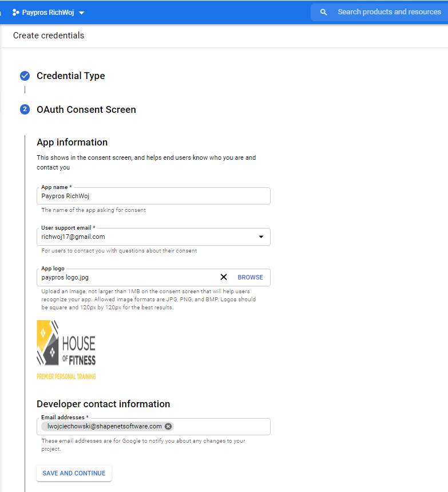
Task: Select the lwojciechowski@shapenetsoftware.com chip
Action: pos(104,427)
